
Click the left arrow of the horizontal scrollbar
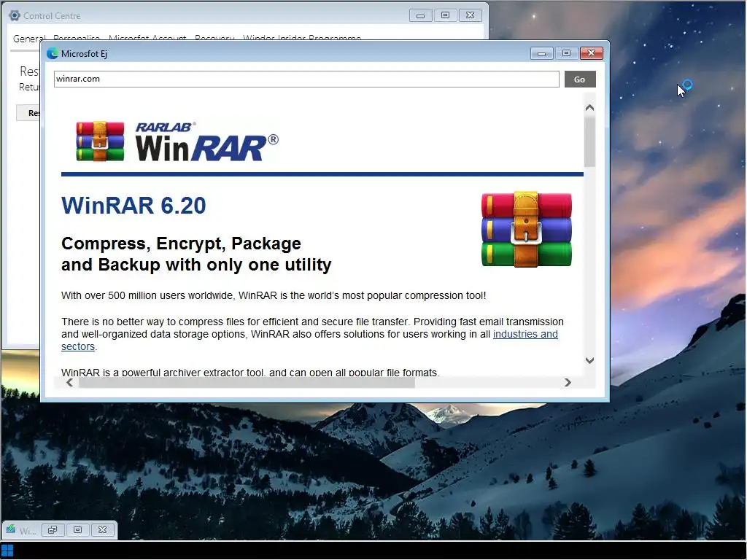click(x=70, y=382)
